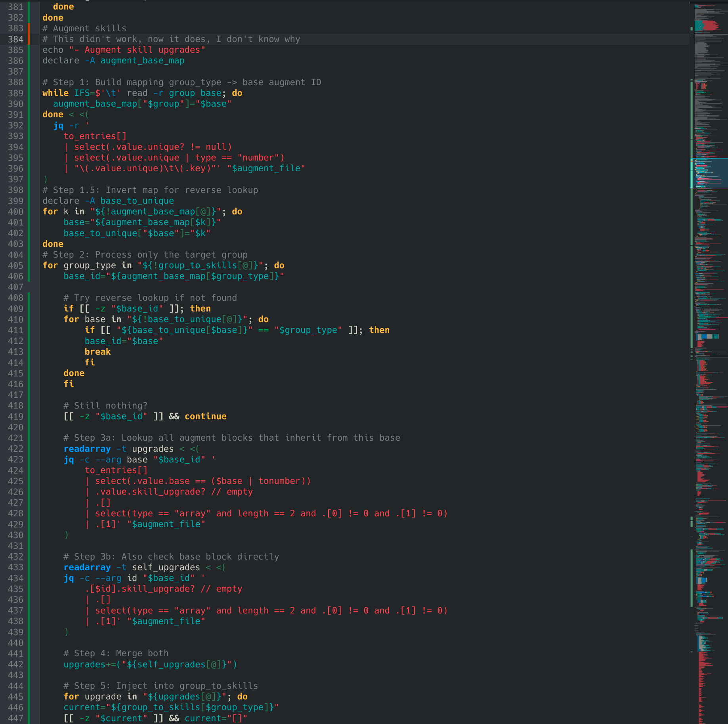Image resolution: width=728 pixels, height=724 pixels.
Task: Click 'self_upgrades' on line 433
Action: 166,567
